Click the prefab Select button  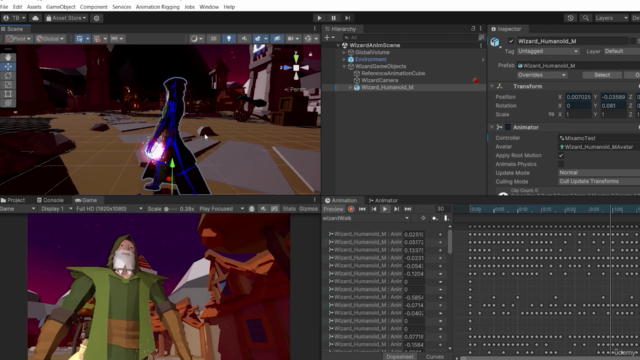pyautogui.click(x=602, y=75)
